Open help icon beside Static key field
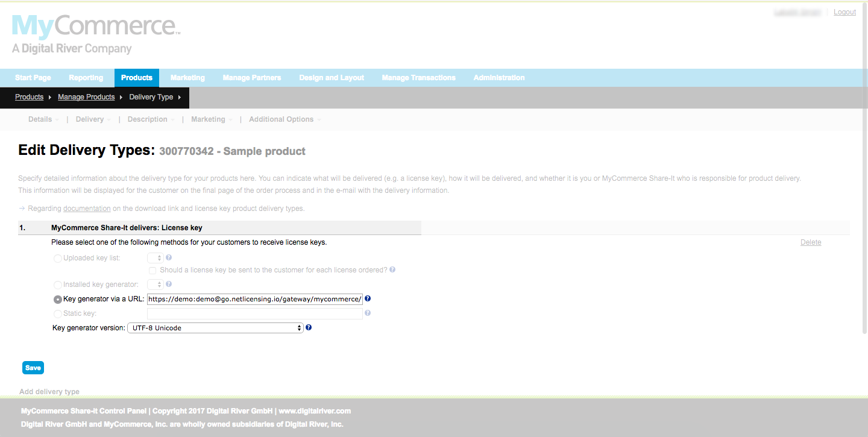Image resolution: width=868 pixels, height=437 pixels. click(368, 313)
